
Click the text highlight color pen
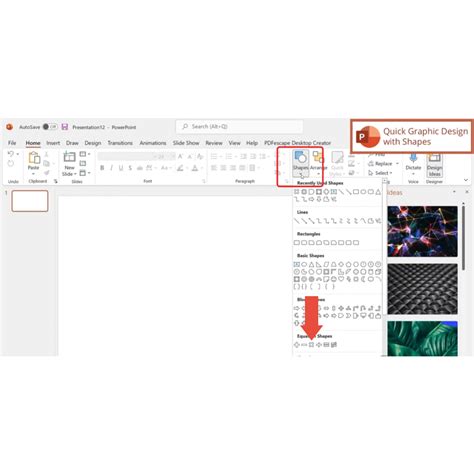[x=180, y=168]
